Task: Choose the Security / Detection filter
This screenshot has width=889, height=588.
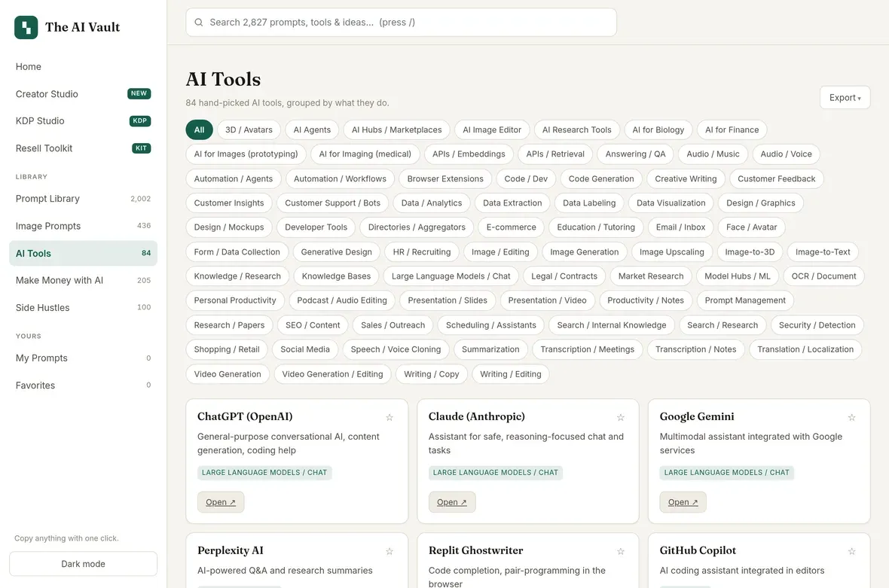Action: point(817,325)
